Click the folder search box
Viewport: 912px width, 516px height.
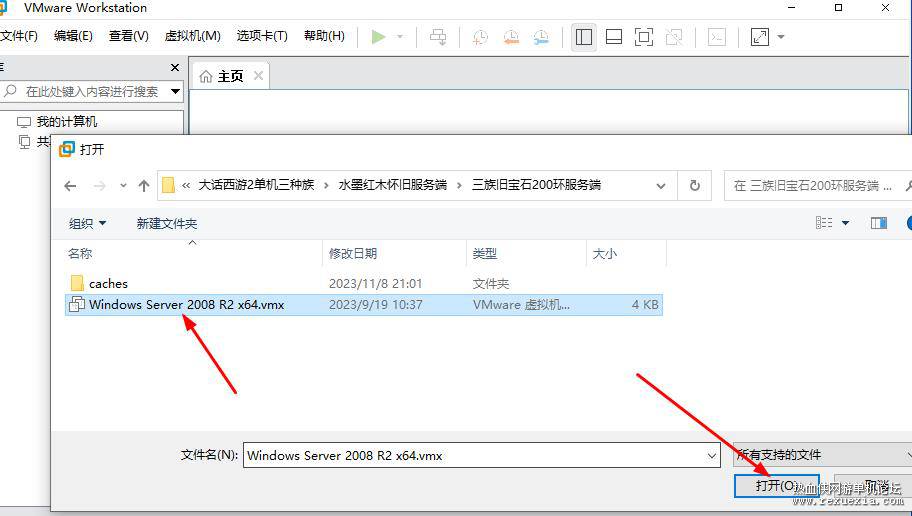pyautogui.click(x=817, y=186)
